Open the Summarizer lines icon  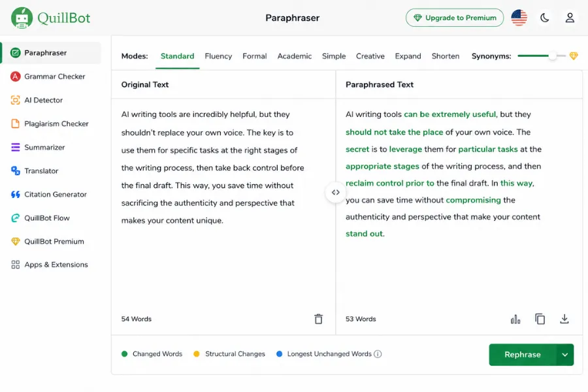point(16,148)
